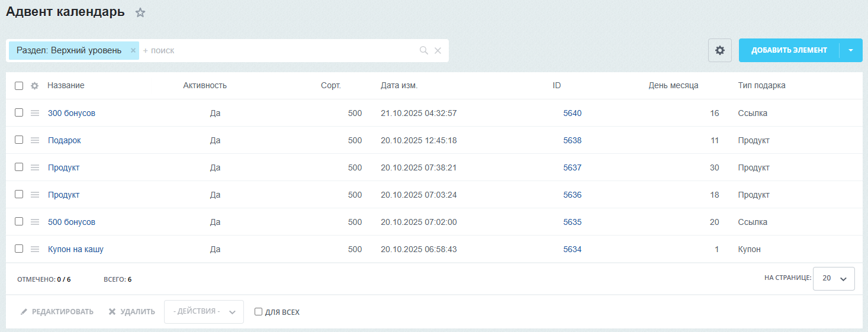The image size is (868, 332).
Task: Check the box for '500 бонусов' row
Action: (19, 221)
